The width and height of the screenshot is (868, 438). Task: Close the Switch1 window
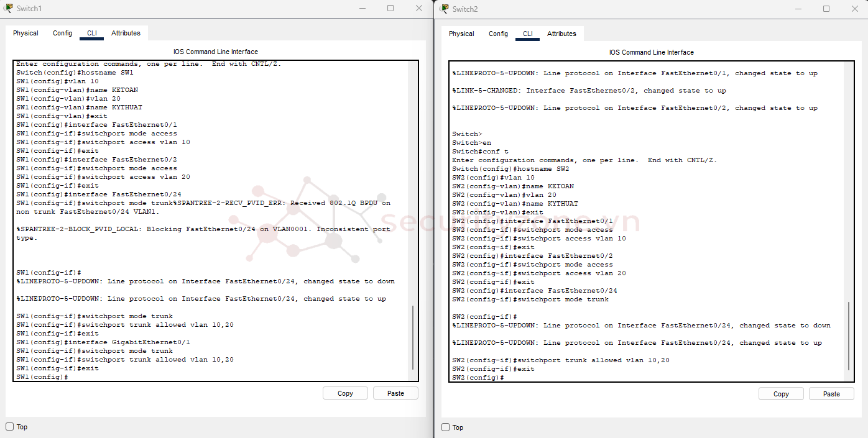pyautogui.click(x=419, y=9)
